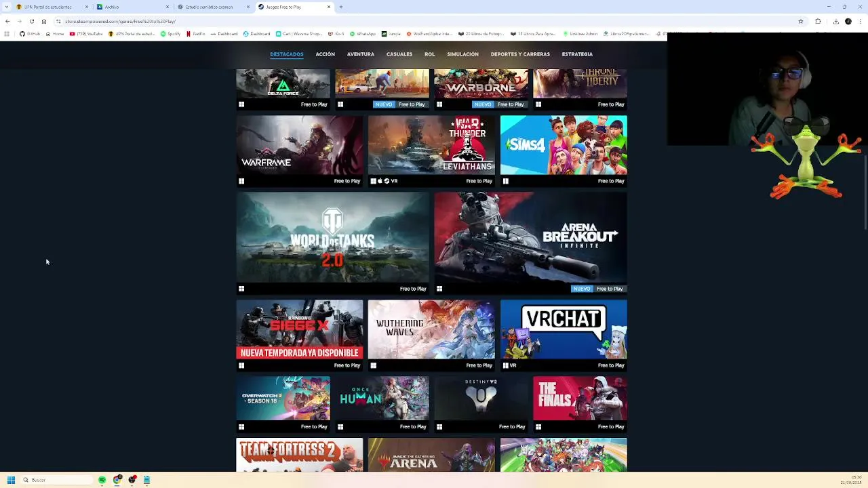Viewport: 868px width, 488px height.
Task: Select the DEPORTES Y CARRERAS genre tab
Action: [520, 54]
